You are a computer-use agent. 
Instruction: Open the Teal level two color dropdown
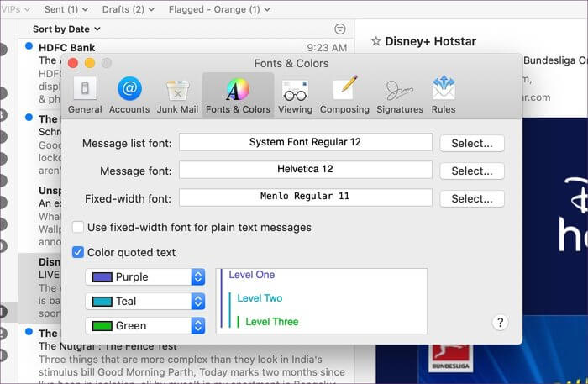click(x=145, y=301)
